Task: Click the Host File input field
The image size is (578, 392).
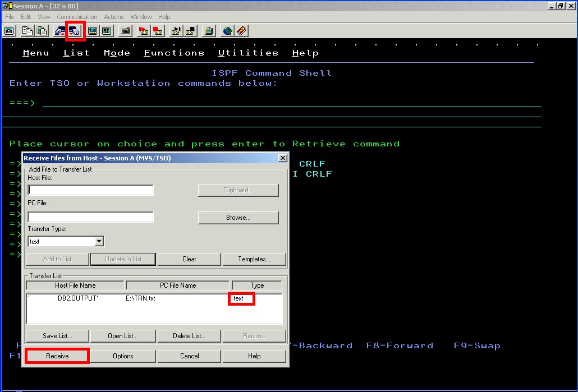Action: pos(90,190)
